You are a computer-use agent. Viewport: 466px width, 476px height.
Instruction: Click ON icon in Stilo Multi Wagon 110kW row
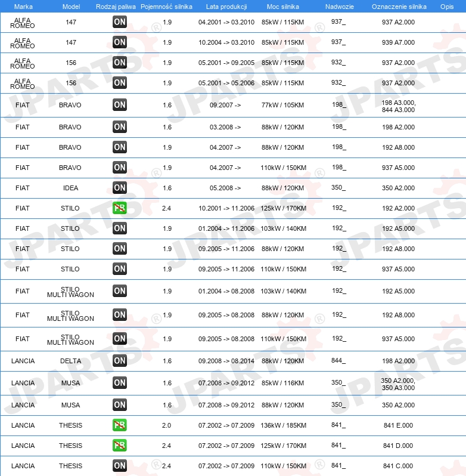tap(119, 339)
